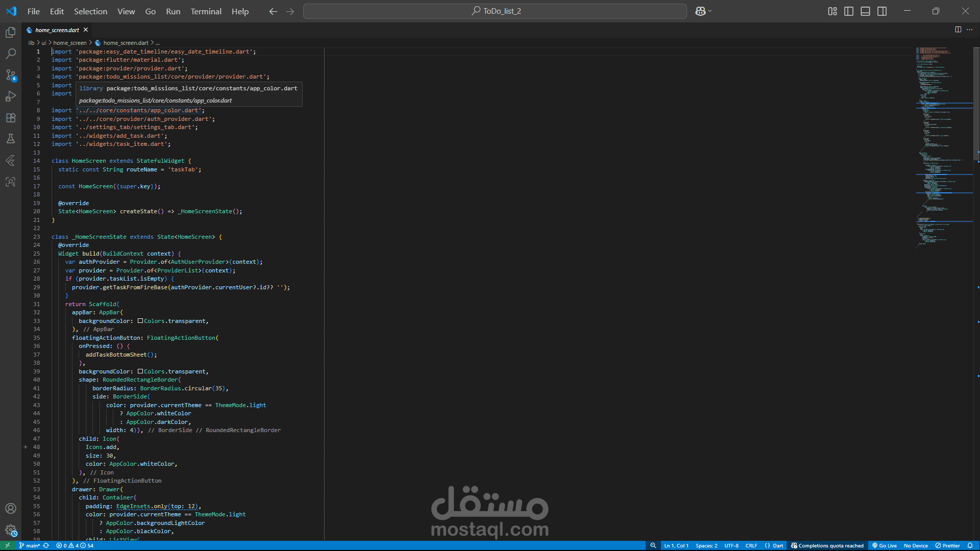Open the Accounts icon in activity bar
The width and height of the screenshot is (980, 551).
[10, 508]
